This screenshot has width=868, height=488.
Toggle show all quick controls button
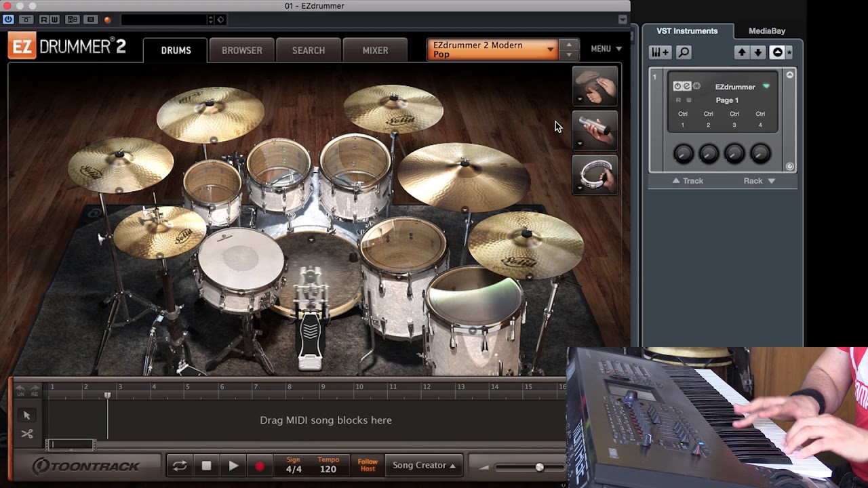coord(778,52)
